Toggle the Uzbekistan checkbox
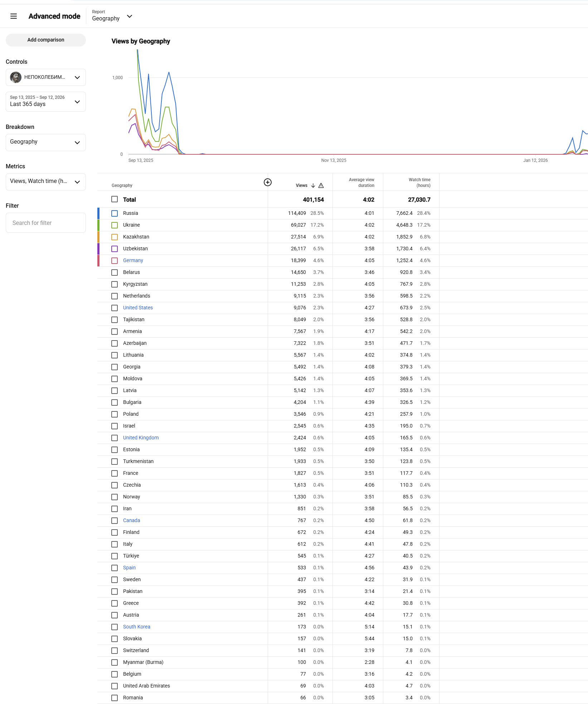 [115, 249]
